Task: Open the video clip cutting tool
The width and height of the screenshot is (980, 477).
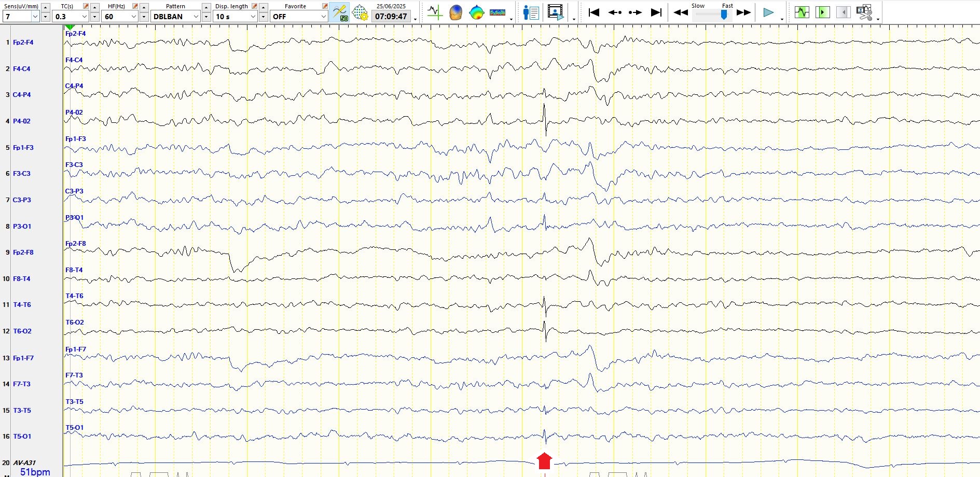Action: click(x=864, y=12)
